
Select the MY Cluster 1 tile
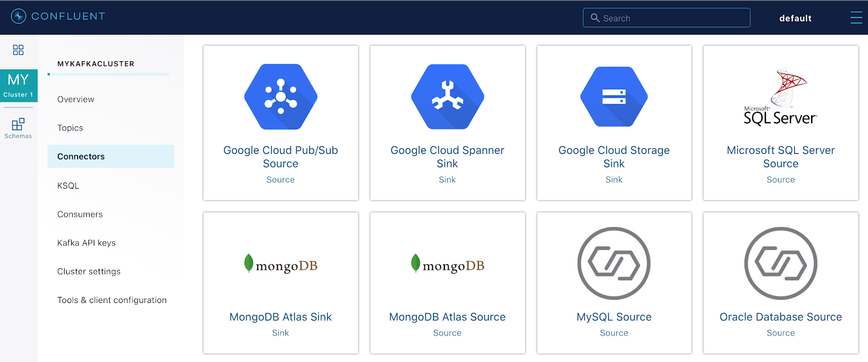(18, 86)
